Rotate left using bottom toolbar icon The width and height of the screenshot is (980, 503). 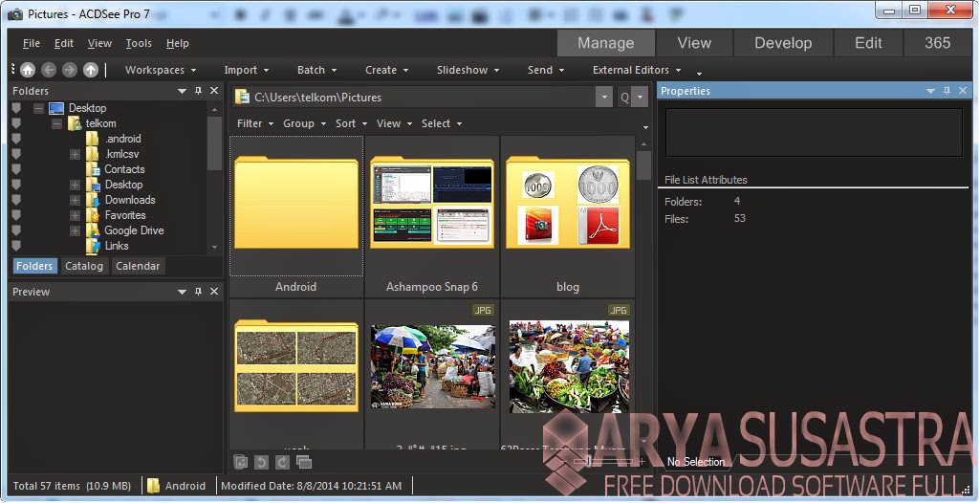[261, 463]
